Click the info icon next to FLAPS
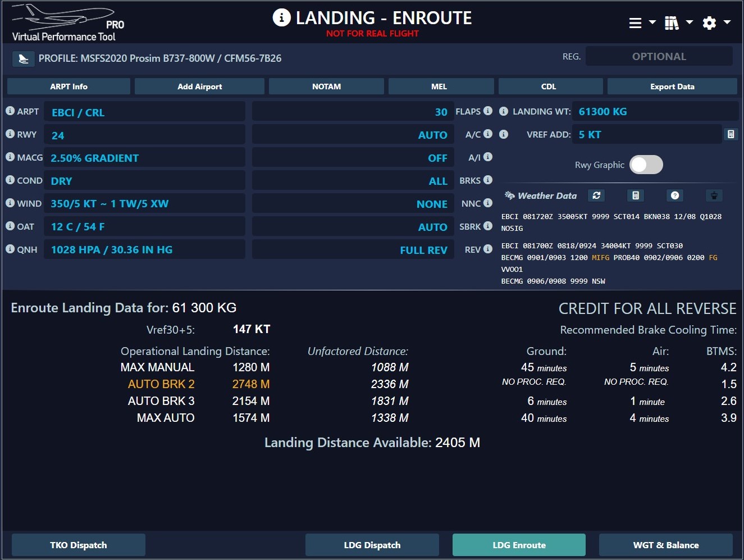The width and height of the screenshot is (744, 560). (488, 111)
